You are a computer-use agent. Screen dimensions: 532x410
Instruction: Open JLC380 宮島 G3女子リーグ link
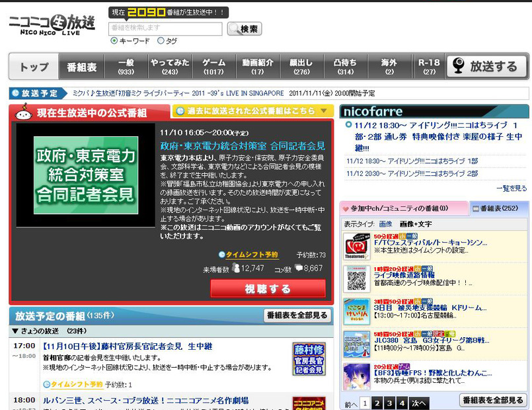432,340
